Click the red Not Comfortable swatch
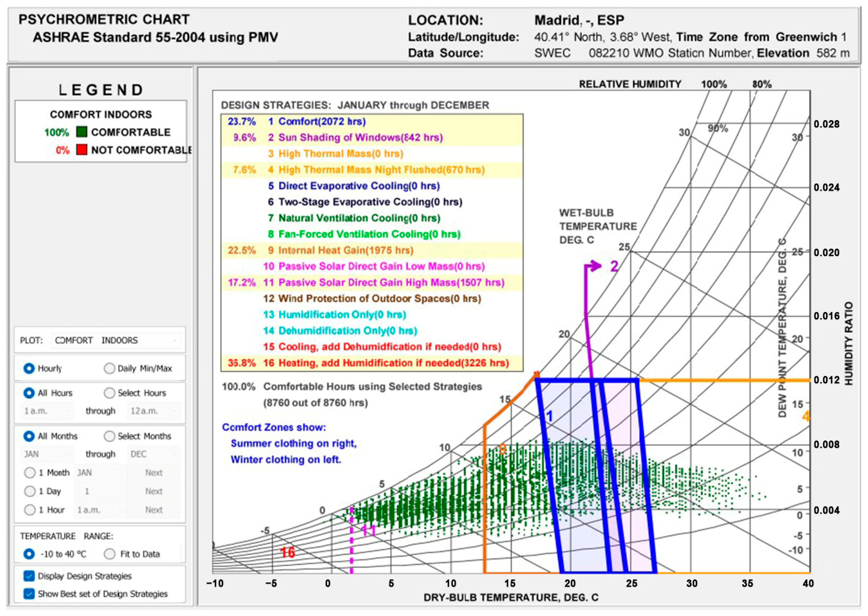The height and width of the screenshot is (616, 868). click(x=82, y=150)
